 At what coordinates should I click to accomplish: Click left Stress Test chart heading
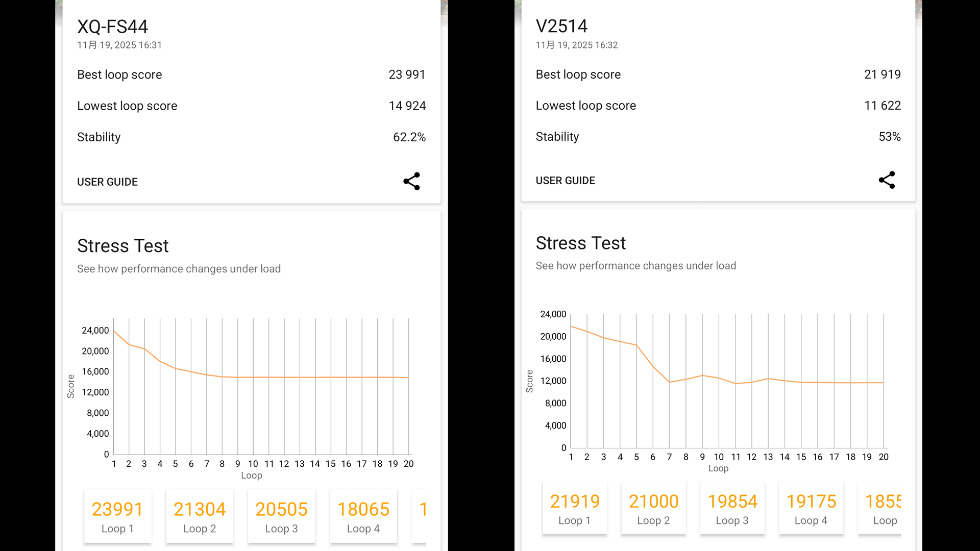tap(122, 246)
